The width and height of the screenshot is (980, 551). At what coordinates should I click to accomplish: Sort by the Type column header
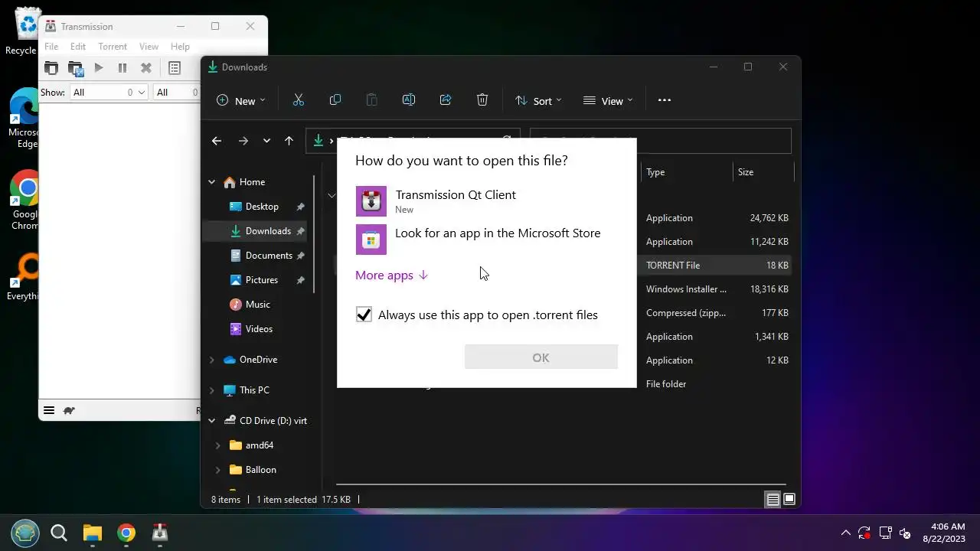686,172
